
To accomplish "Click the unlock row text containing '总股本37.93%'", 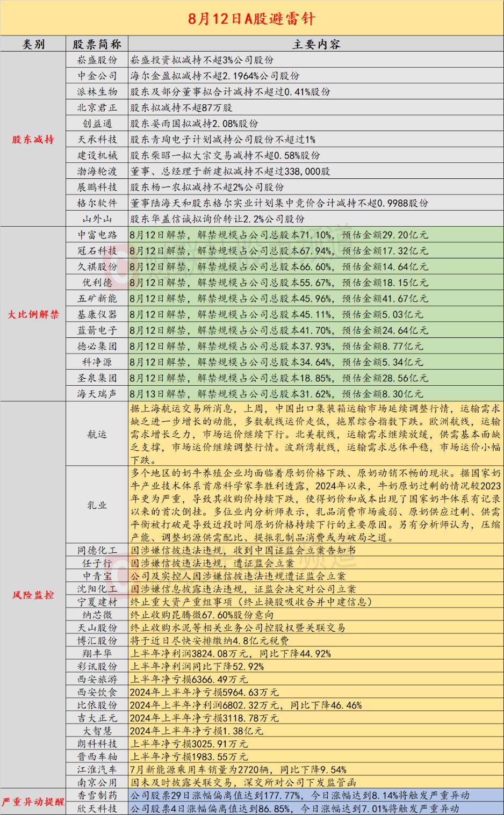I will (276, 346).
